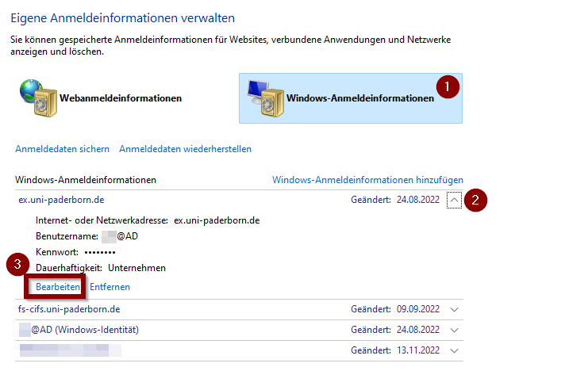Collapse the ex.uni-paderborn.de entry chevron

pyautogui.click(x=454, y=201)
